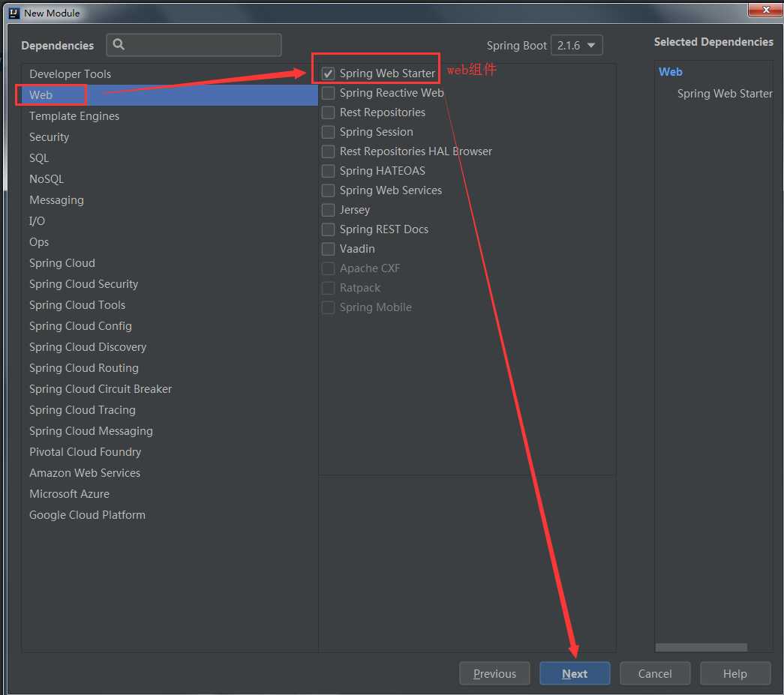Select the SQL category
Viewport: 784px width, 695px height.
[x=170, y=158]
